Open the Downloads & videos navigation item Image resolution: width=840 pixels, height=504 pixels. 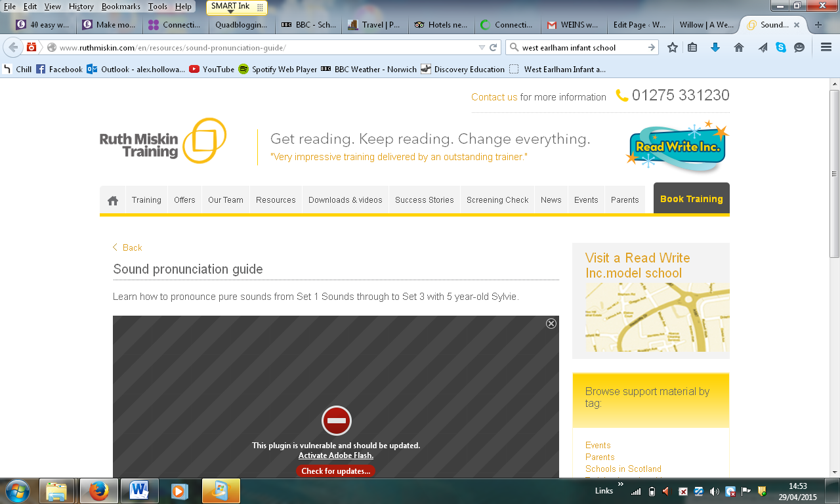point(345,200)
